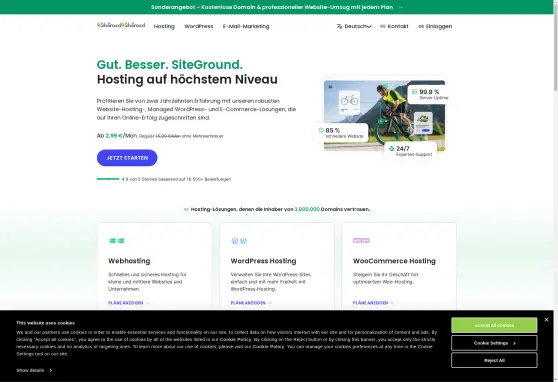The width and height of the screenshot is (558, 382).
Task: Click the icon before Hosting-Lösungen text
Action: click(x=186, y=209)
